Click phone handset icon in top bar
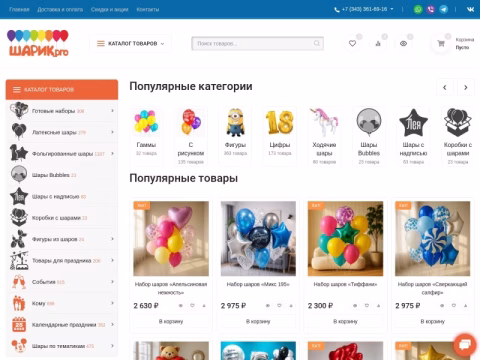480x360 pixels. click(337, 10)
